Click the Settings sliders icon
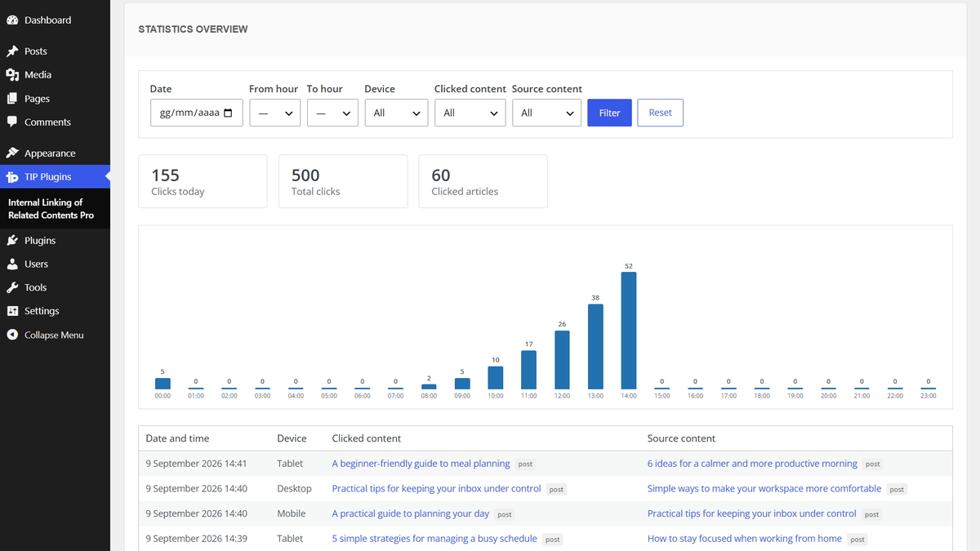980x551 pixels. point(12,311)
